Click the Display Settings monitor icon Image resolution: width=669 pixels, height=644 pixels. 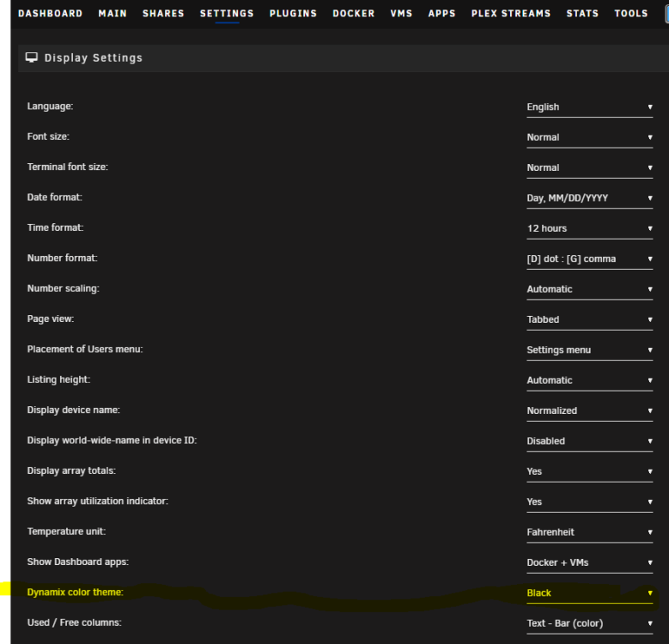coord(32,58)
